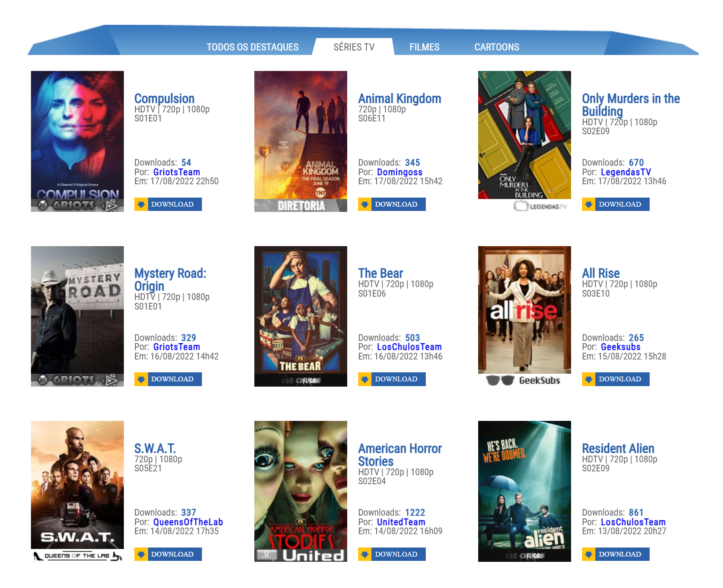Open The Bear title link

click(x=381, y=273)
